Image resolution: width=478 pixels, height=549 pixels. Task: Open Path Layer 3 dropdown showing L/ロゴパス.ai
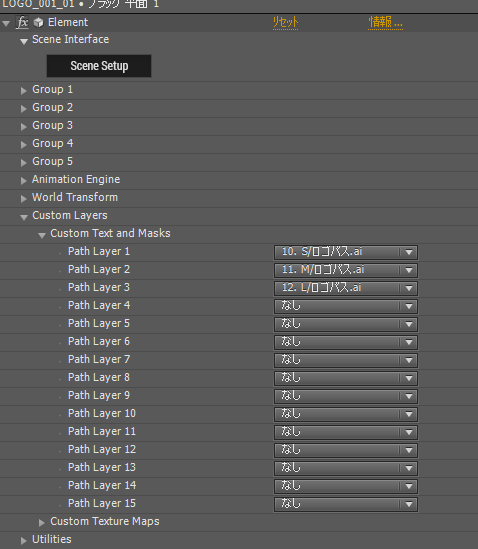point(346,288)
